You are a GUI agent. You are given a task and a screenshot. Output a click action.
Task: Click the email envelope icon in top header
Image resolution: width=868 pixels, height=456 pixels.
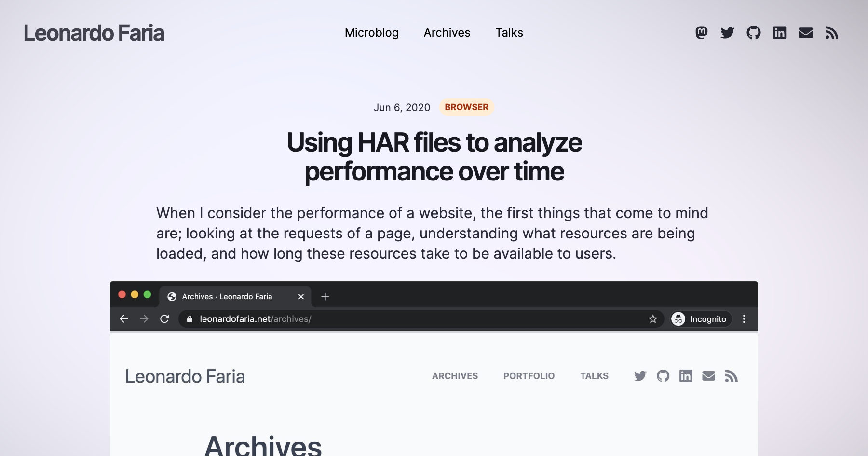tap(806, 33)
